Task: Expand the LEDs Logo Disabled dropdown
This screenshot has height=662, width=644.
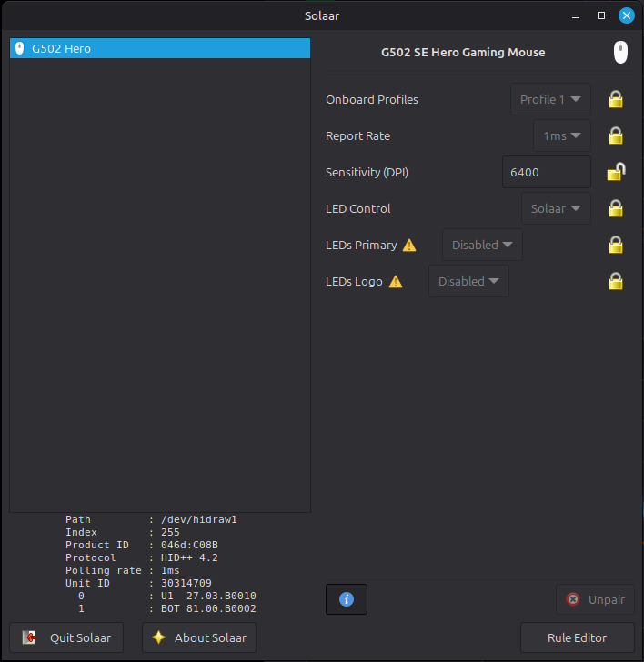Action: coord(468,281)
